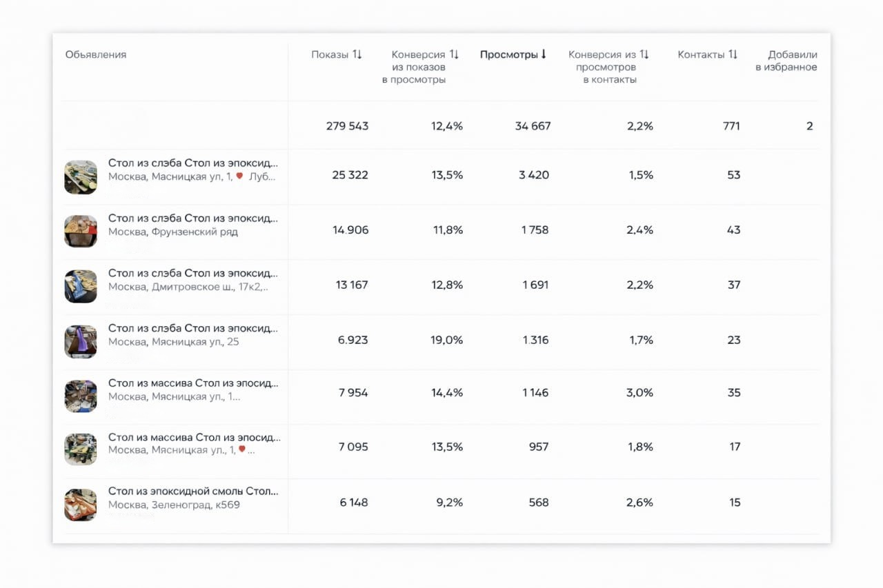Open thumbnail of the Фрунзенский ряд listing

[81, 231]
